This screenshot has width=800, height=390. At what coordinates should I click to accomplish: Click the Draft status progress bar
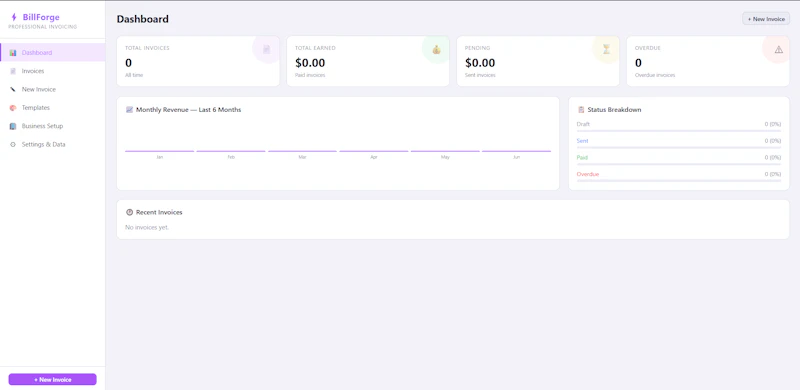(x=679, y=131)
